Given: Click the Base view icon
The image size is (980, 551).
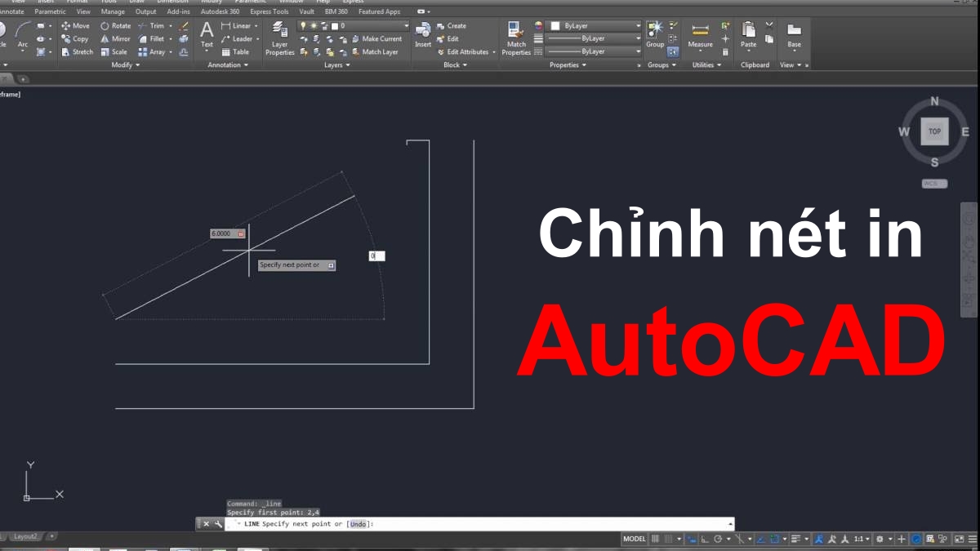Looking at the screenshot, I should (794, 34).
